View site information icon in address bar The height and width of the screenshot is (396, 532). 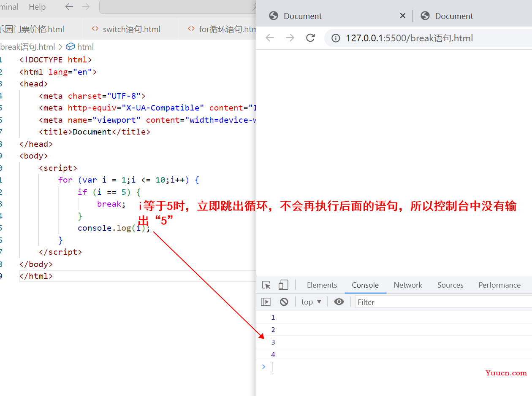click(336, 38)
